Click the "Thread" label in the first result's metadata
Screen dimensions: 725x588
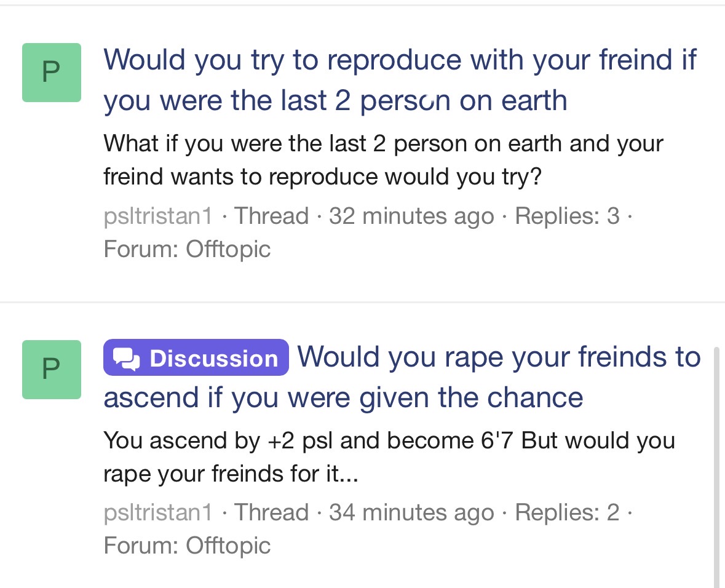coord(271,216)
